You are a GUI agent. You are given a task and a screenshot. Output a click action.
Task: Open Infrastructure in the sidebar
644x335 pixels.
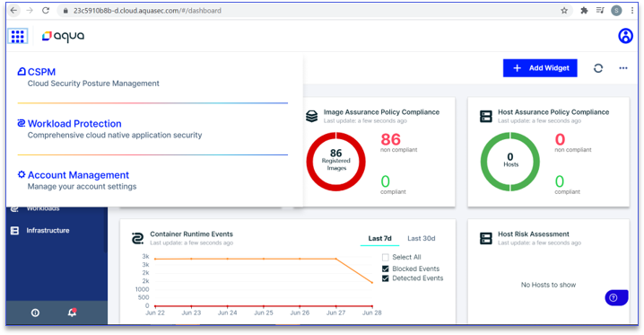point(48,231)
